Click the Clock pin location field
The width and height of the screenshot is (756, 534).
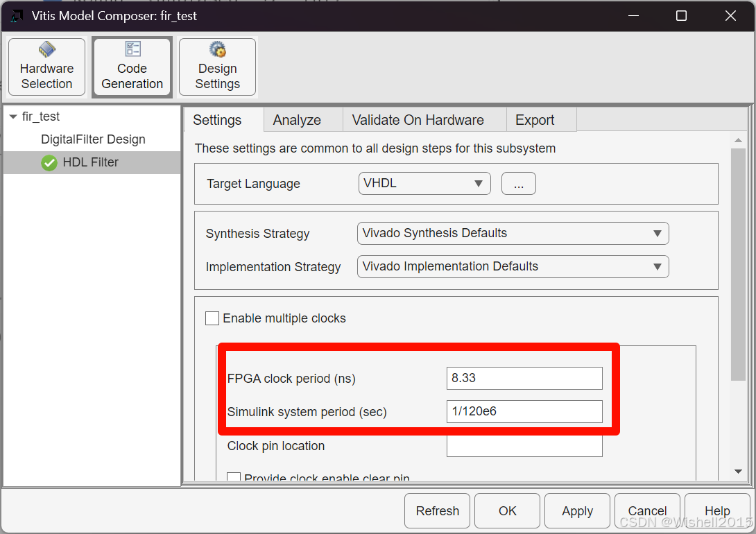524,447
